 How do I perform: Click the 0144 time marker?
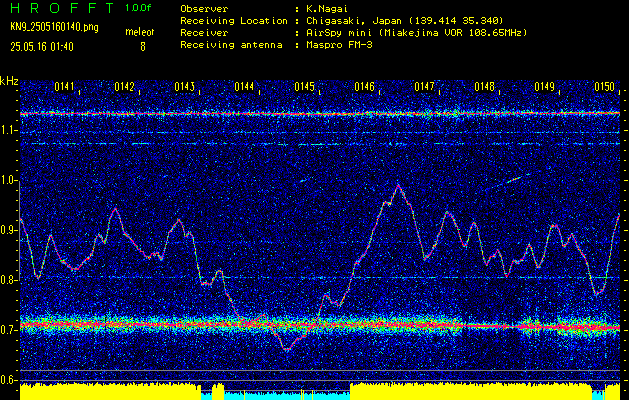244,86
